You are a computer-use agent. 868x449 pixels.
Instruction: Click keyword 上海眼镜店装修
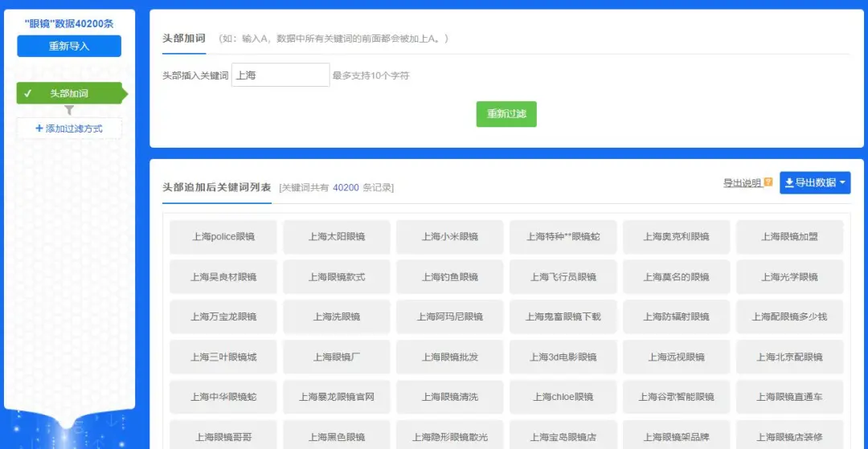pos(790,435)
